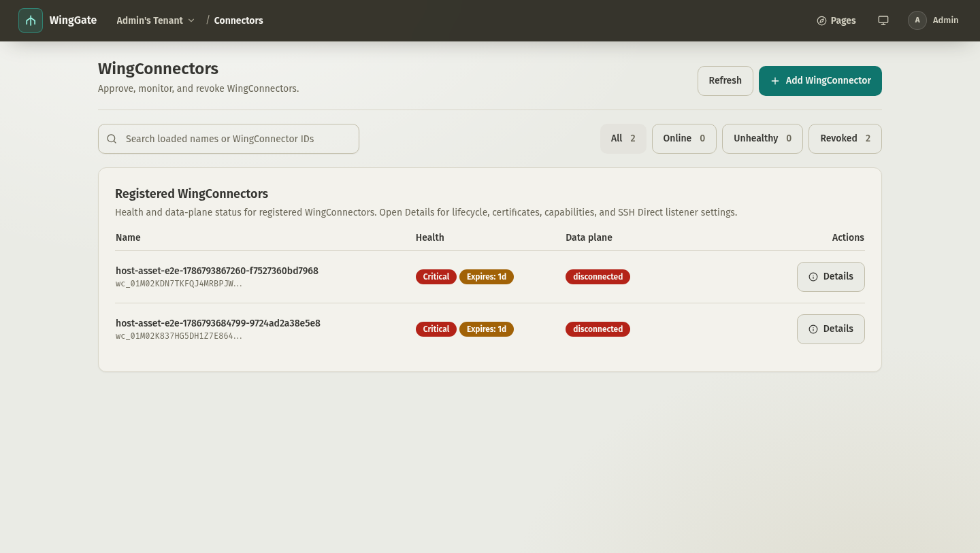This screenshot has height=553, width=980.
Task: Open the Pages menu
Action: point(836,20)
